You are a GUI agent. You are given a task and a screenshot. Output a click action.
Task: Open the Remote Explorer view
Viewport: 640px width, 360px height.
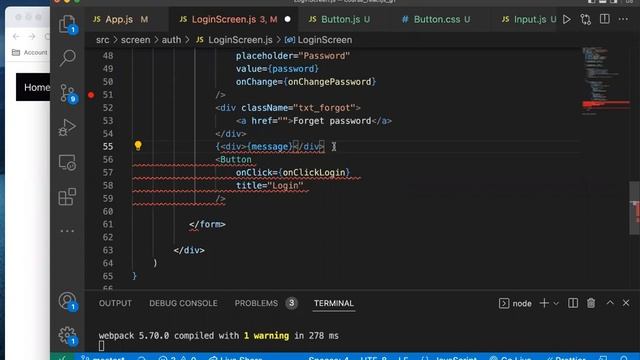(x=67, y=162)
